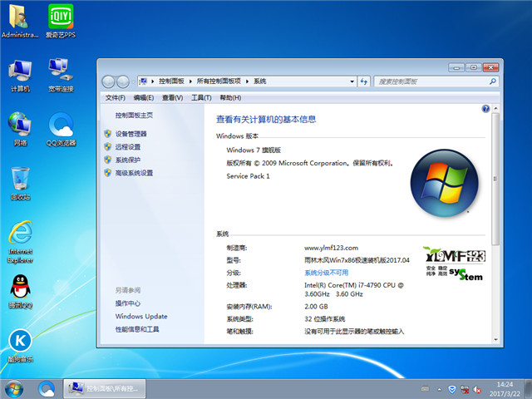Screen dimensions: 532x399
Task: Open the address bar history dropdown
Action: (x=352, y=81)
